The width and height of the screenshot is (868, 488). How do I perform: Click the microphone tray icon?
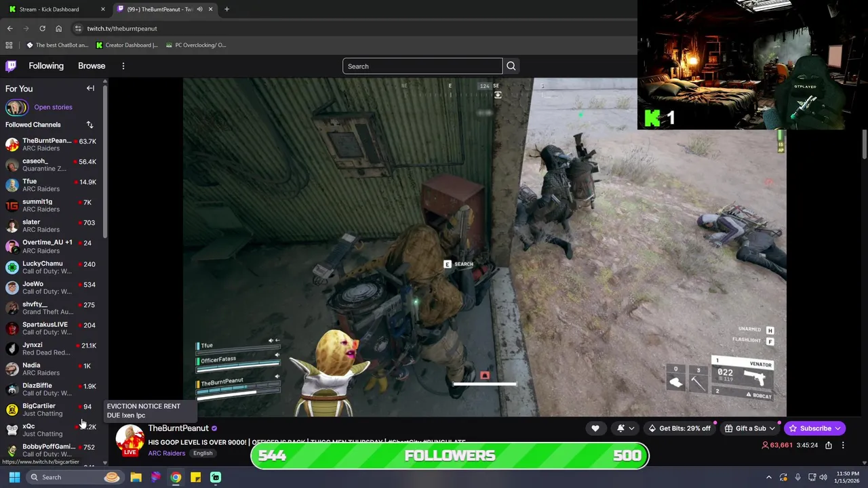coord(797,477)
